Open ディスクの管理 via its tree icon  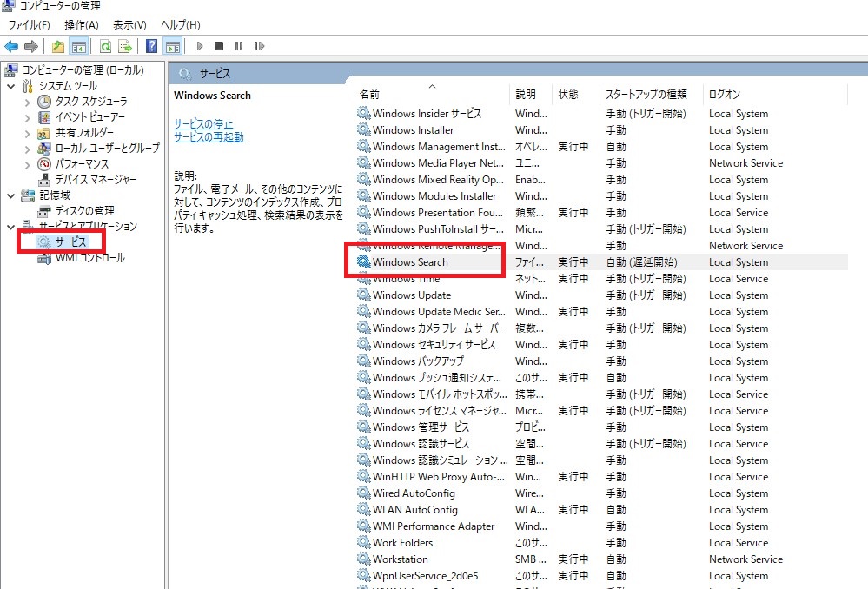pyautogui.click(x=44, y=211)
